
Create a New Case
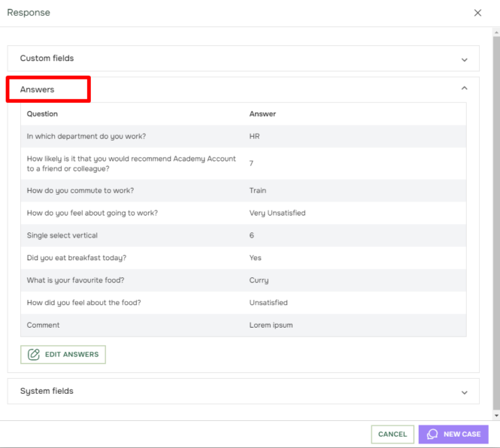[453, 434]
